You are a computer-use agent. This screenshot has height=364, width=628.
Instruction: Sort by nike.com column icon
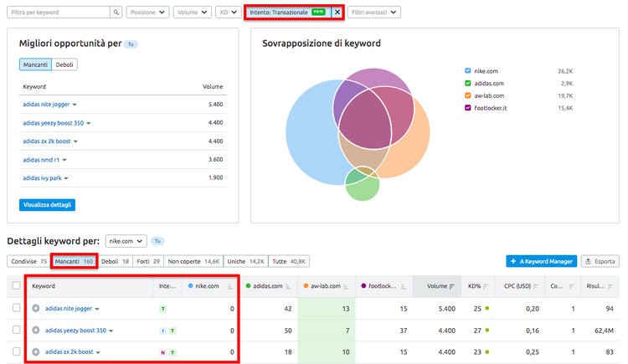tap(230, 286)
